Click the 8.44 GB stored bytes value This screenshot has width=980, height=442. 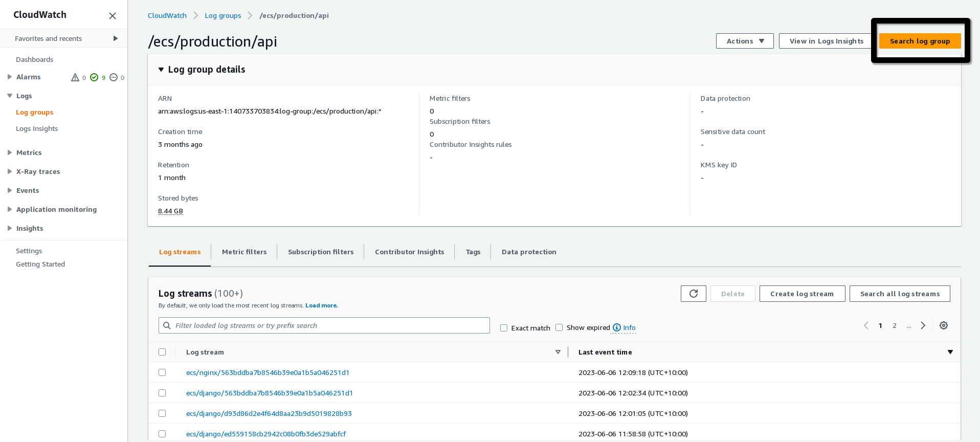[x=170, y=211]
